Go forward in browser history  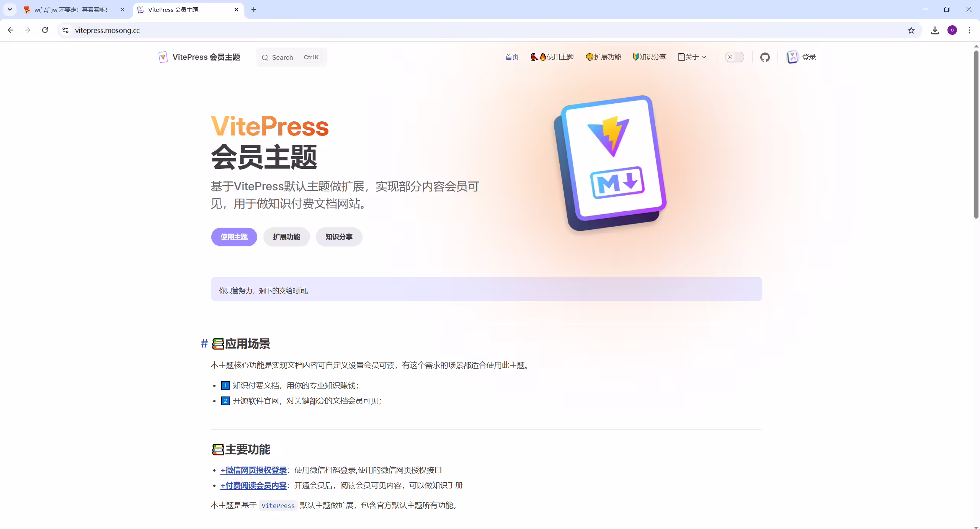(28, 30)
